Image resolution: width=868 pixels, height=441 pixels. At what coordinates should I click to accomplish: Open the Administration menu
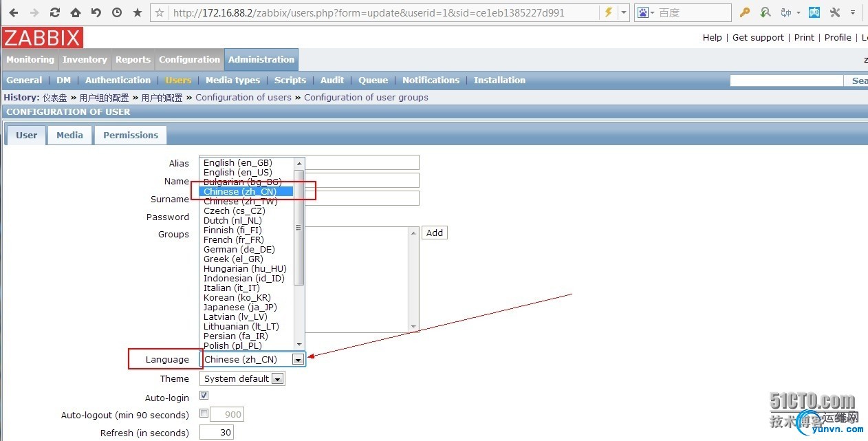[x=261, y=60]
